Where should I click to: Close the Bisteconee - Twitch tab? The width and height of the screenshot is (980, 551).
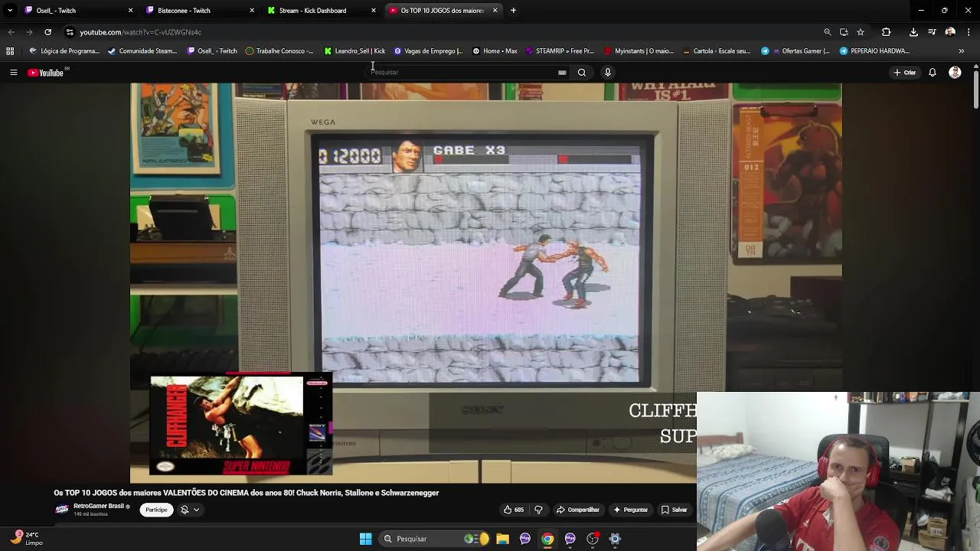pos(252,11)
